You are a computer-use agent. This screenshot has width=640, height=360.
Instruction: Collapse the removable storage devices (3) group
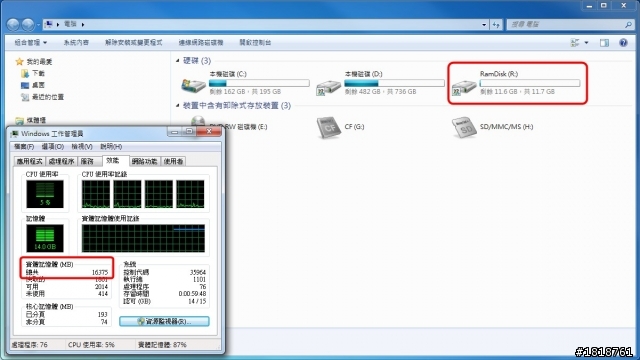tap(178, 106)
